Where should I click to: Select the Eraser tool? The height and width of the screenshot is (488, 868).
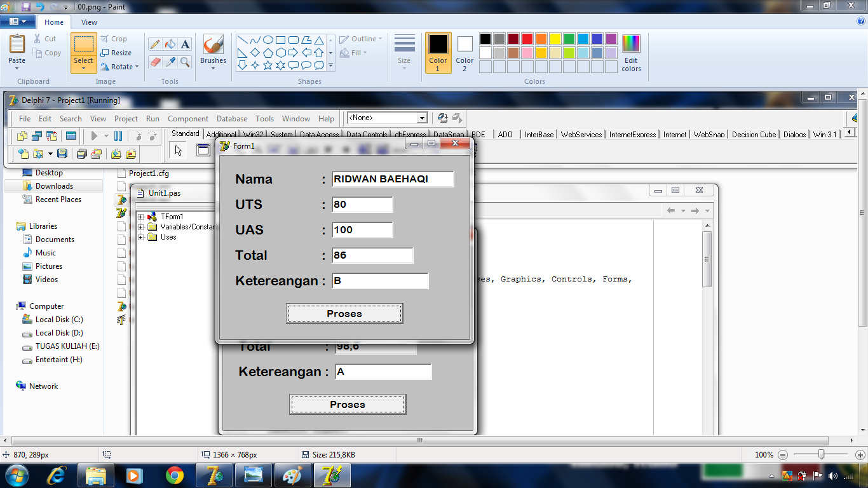click(x=154, y=62)
